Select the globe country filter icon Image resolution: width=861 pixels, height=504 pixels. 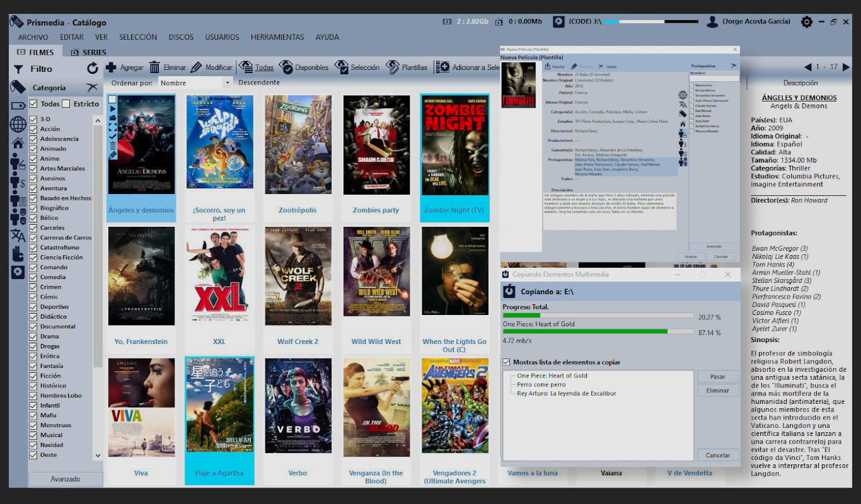point(18,124)
